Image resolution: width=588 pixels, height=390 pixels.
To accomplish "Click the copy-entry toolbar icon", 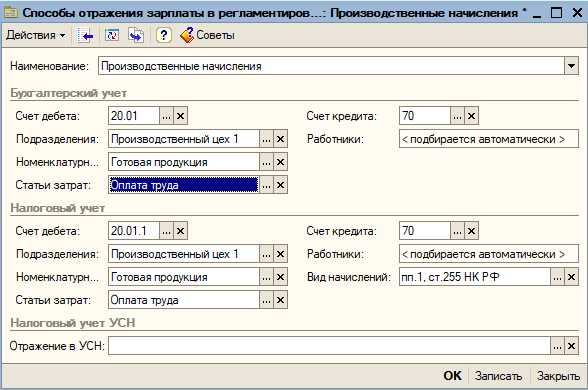I will click(136, 35).
